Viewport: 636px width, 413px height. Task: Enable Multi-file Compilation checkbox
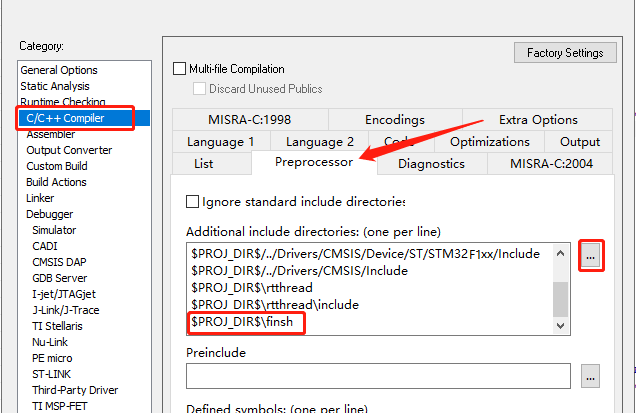pyautogui.click(x=180, y=69)
